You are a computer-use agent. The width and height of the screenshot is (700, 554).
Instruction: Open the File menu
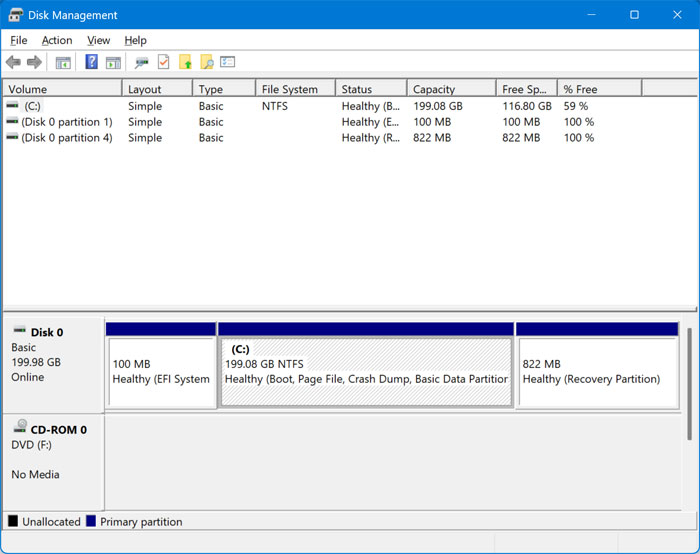click(19, 40)
